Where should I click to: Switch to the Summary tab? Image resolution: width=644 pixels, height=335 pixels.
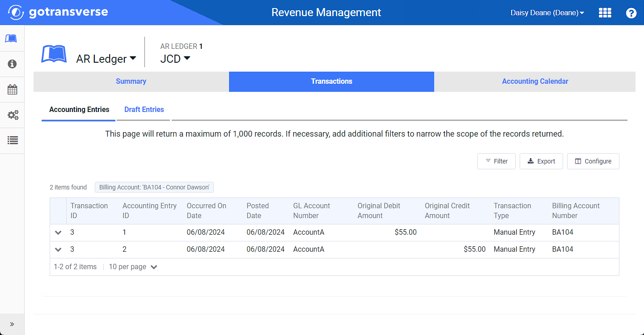tap(131, 82)
